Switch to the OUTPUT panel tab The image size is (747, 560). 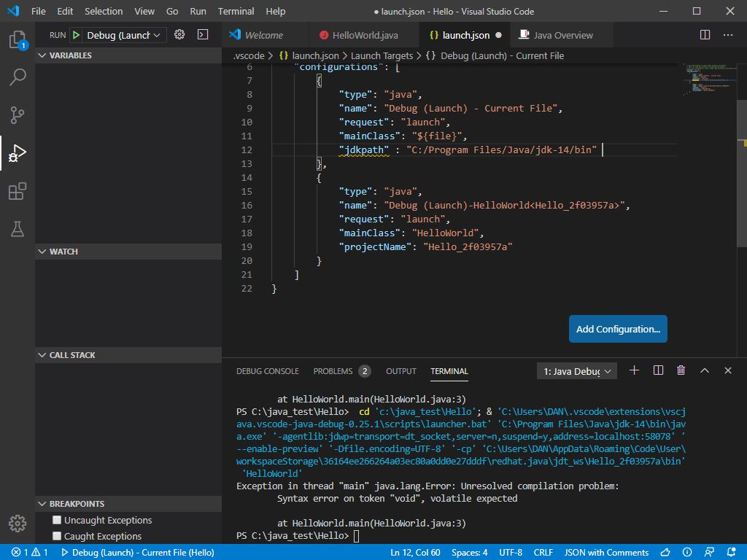pos(401,371)
